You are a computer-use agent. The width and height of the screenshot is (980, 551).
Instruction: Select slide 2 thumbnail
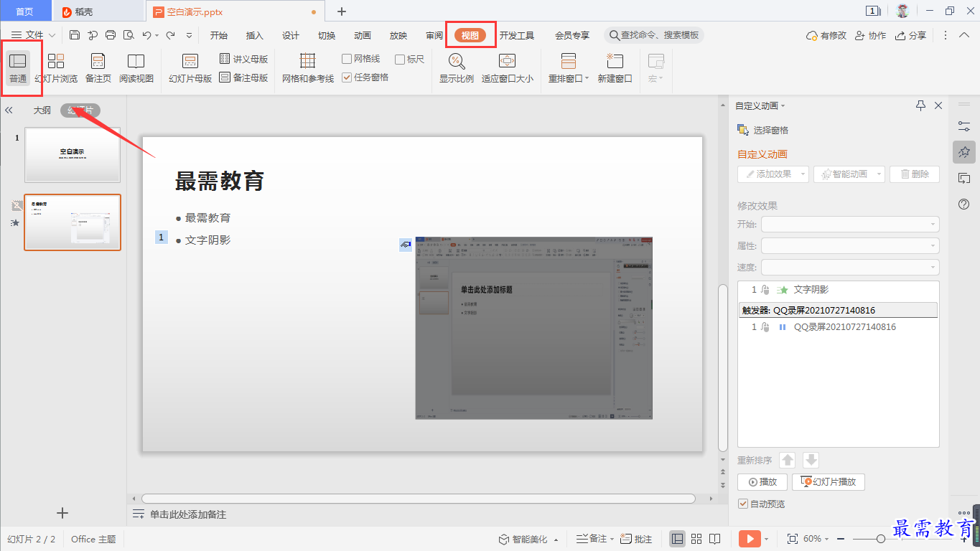(x=73, y=222)
